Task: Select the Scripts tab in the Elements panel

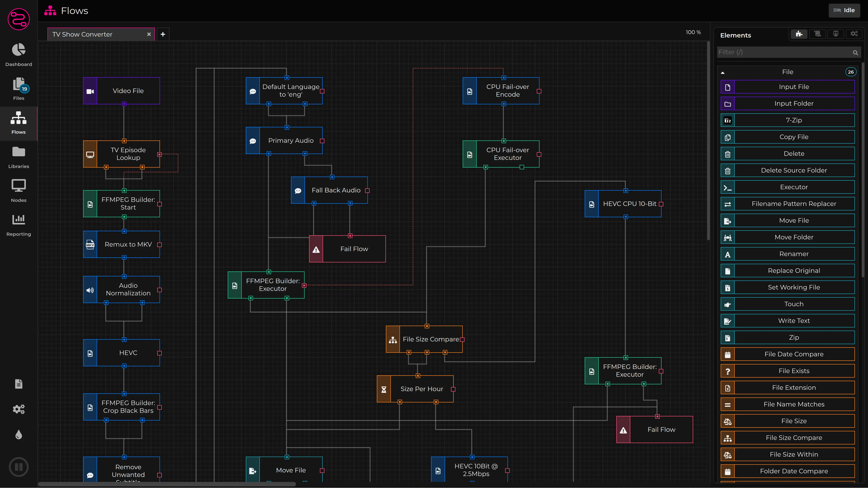Action: (817, 34)
